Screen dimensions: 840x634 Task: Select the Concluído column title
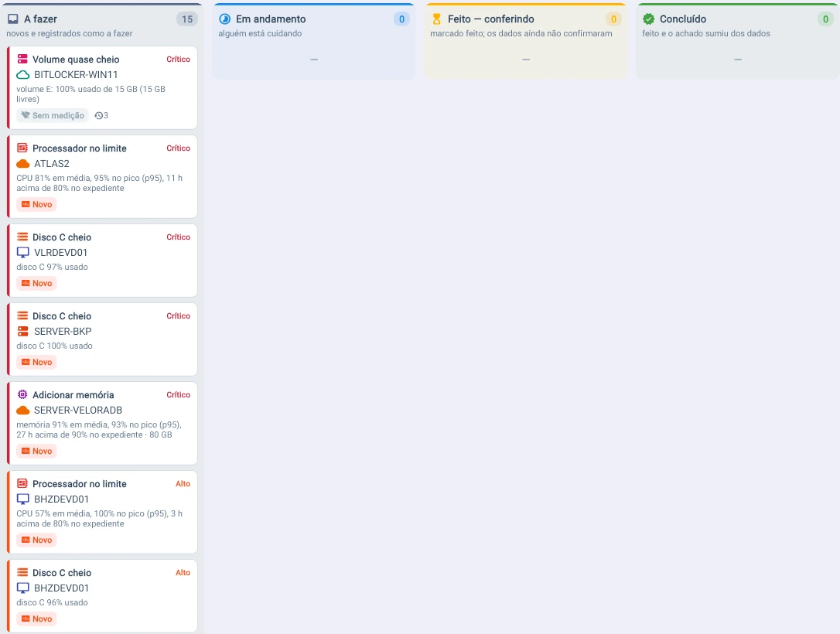[683, 19]
